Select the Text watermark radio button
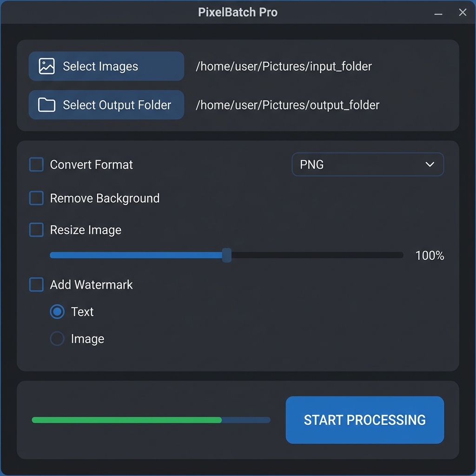Viewport: 476px width, 476px height. [x=57, y=312]
